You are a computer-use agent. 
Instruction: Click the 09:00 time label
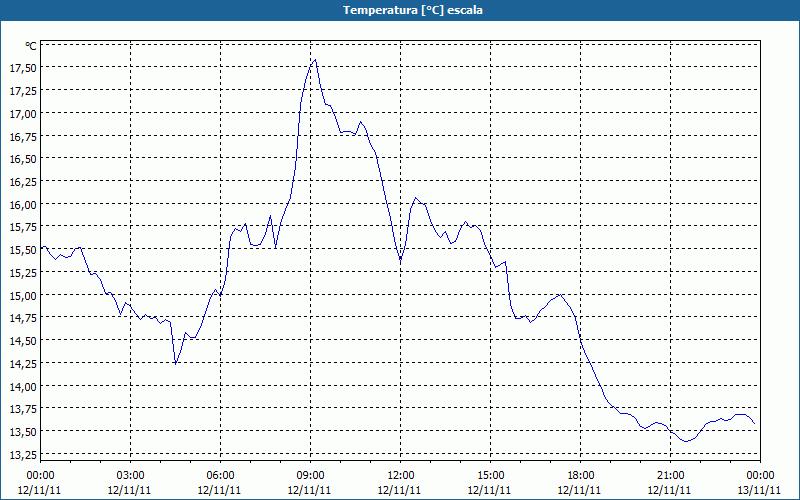pos(310,476)
